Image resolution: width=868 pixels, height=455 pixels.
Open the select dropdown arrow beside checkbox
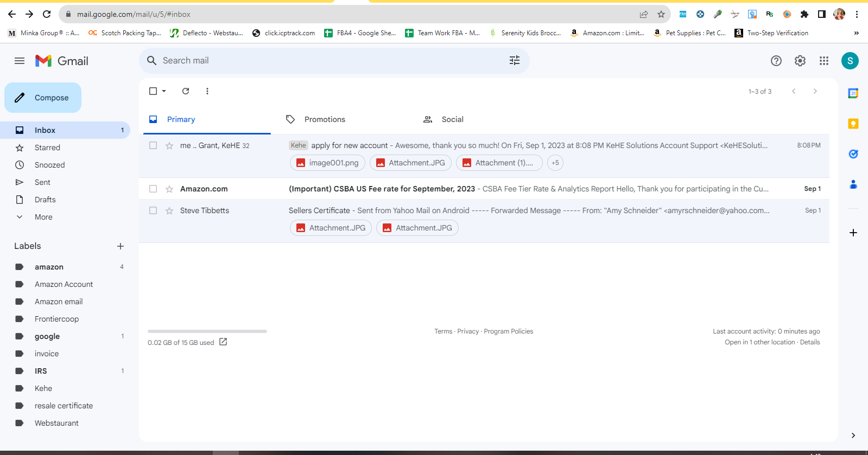[164, 91]
